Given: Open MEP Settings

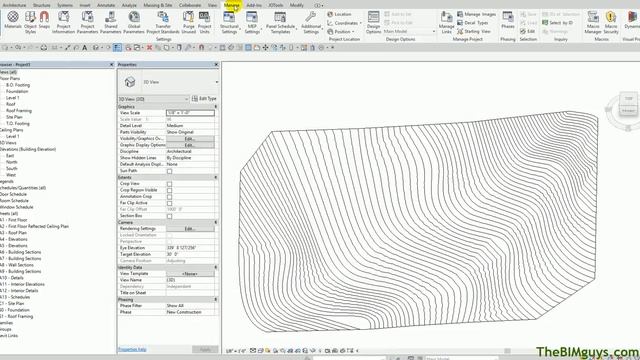Looking at the screenshot, I should (x=252, y=22).
